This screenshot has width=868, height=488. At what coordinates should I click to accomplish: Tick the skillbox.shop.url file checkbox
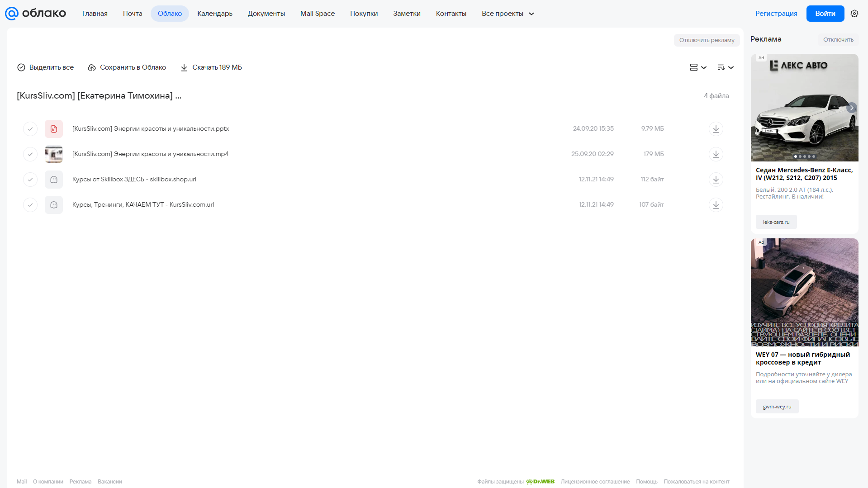click(30, 180)
